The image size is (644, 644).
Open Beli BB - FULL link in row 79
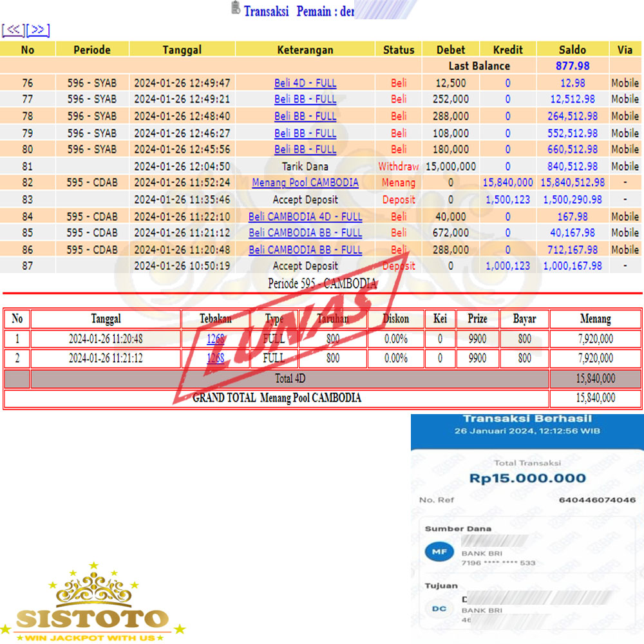[x=305, y=133]
